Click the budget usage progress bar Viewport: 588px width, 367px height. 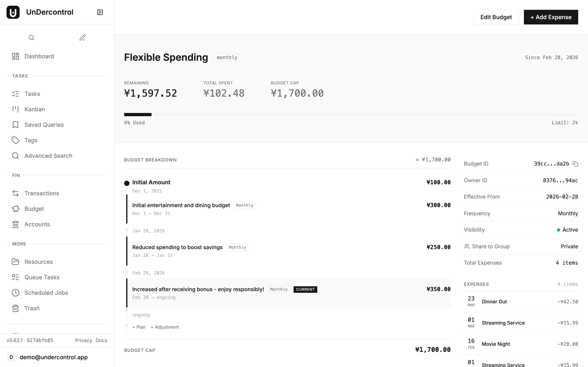coord(351,115)
